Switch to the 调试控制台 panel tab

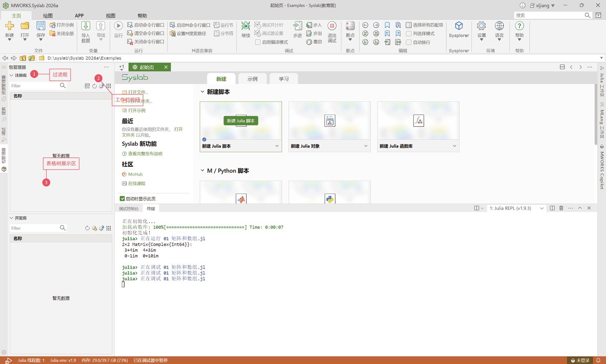(x=129, y=209)
